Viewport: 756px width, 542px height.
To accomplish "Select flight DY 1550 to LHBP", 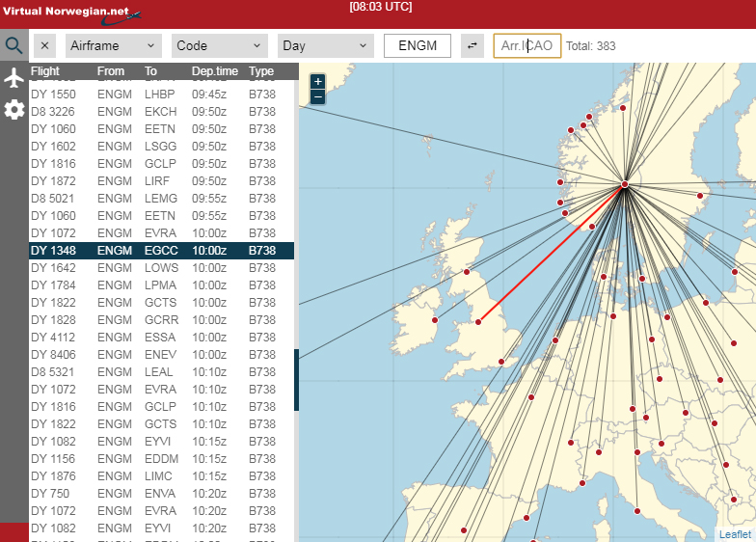I will click(162, 95).
